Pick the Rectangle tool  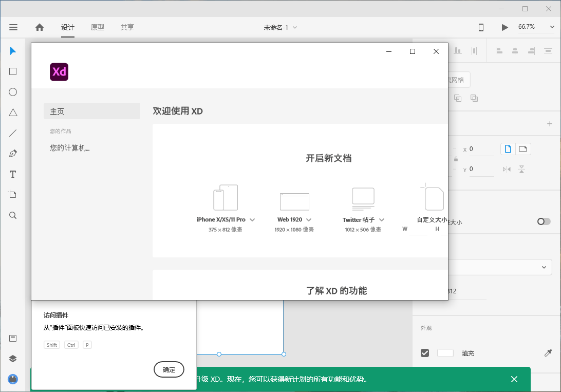click(x=13, y=71)
